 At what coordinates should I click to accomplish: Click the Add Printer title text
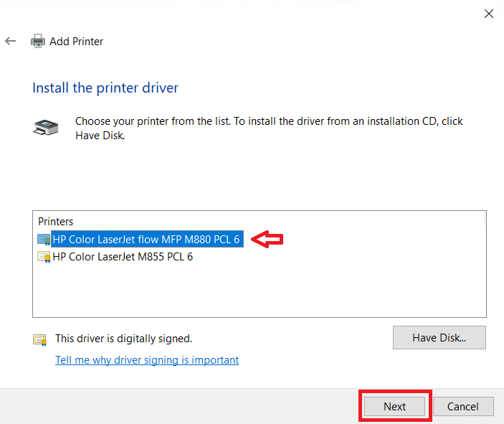76,42
